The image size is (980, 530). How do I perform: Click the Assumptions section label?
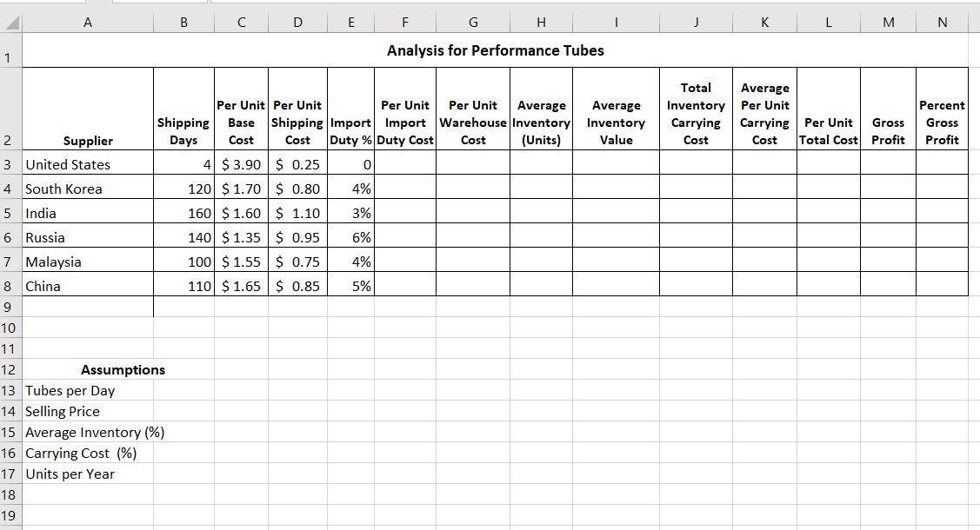(122, 369)
